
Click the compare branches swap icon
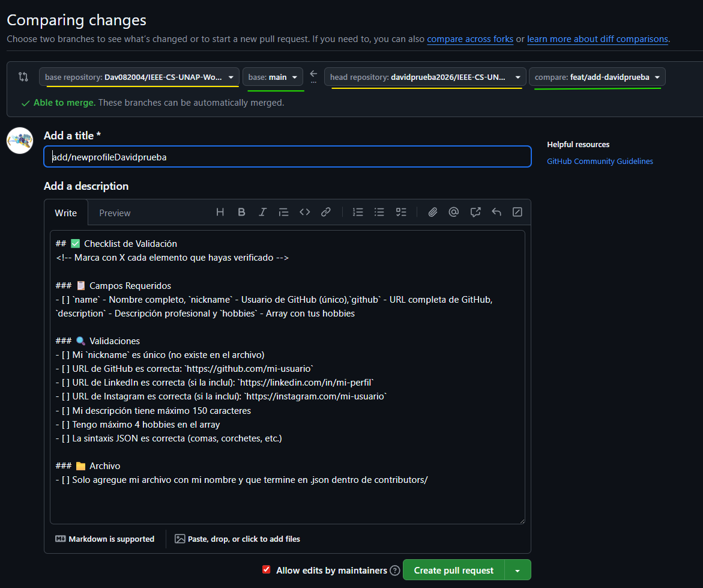[x=23, y=77]
